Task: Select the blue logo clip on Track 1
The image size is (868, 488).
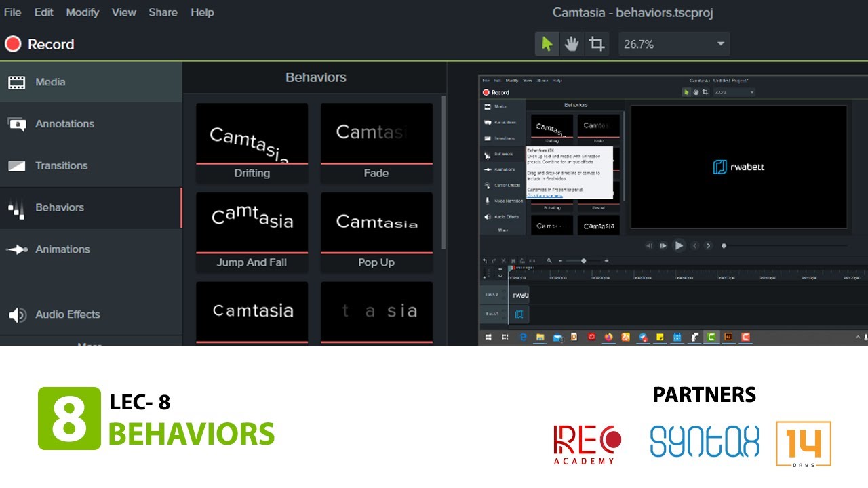Action: 520,314
